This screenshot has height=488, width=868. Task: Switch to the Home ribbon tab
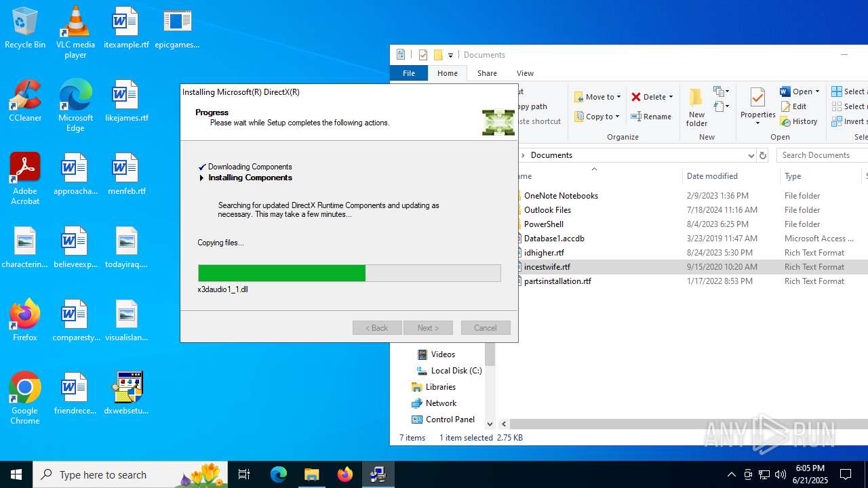coord(448,73)
